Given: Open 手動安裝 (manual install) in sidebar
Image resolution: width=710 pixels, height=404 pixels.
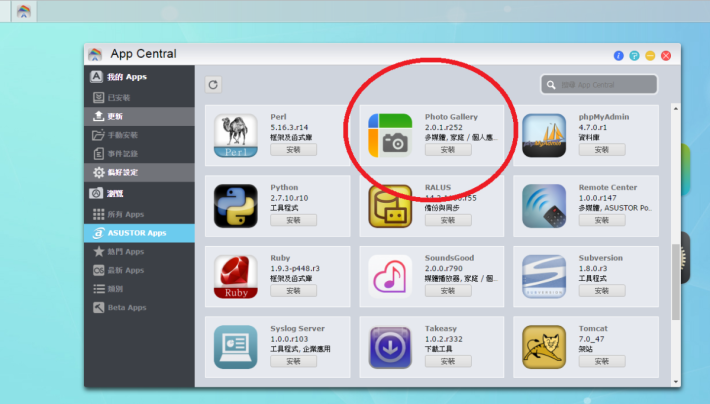Looking at the screenshot, I should (139, 135).
